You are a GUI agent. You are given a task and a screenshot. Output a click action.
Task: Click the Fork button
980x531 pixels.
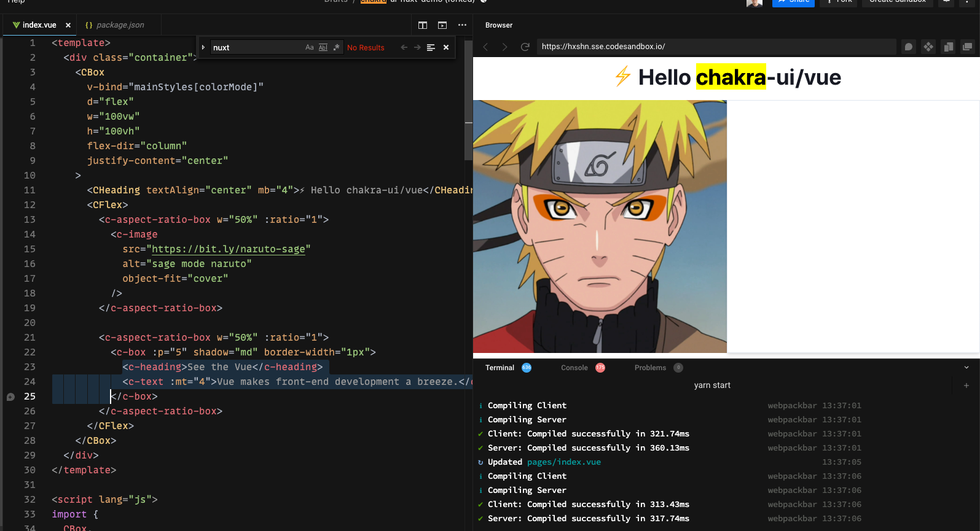(x=839, y=2)
